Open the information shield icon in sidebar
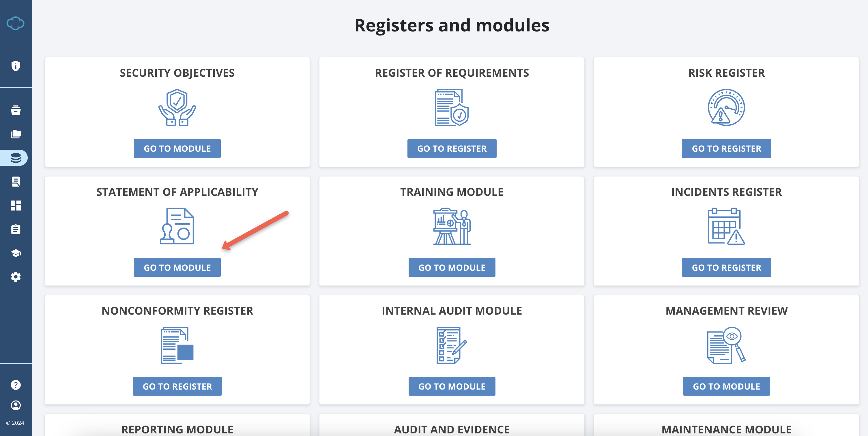868x436 pixels. point(16,66)
